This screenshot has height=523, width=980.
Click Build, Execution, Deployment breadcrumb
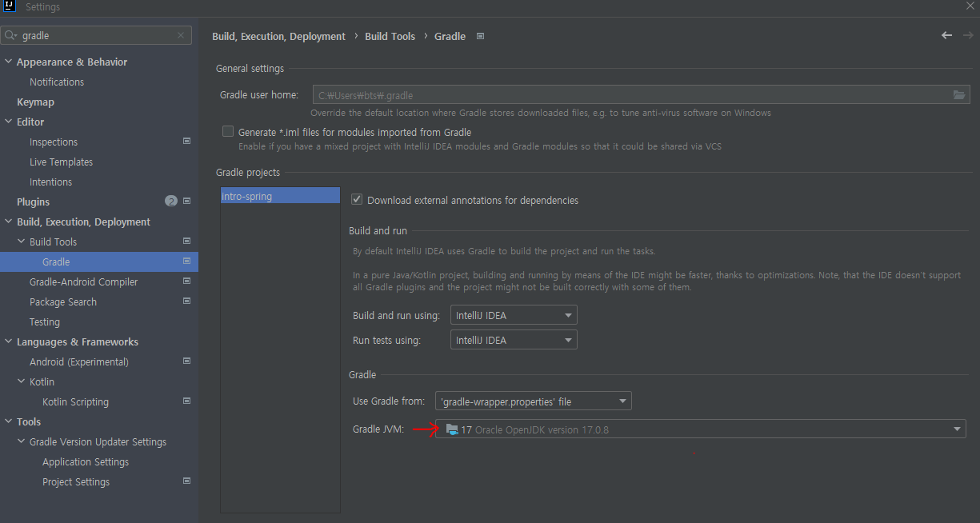[x=278, y=36]
